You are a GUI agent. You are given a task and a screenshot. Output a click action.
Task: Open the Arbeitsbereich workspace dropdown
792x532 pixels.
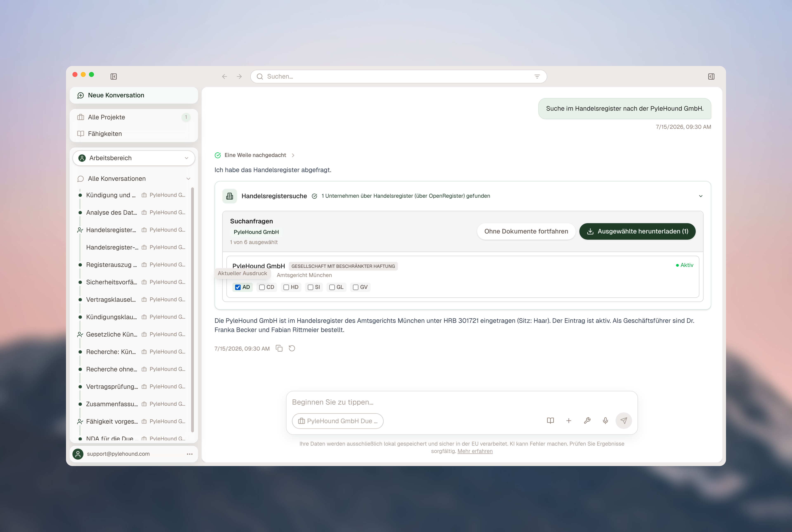click(x=134, y=158)
